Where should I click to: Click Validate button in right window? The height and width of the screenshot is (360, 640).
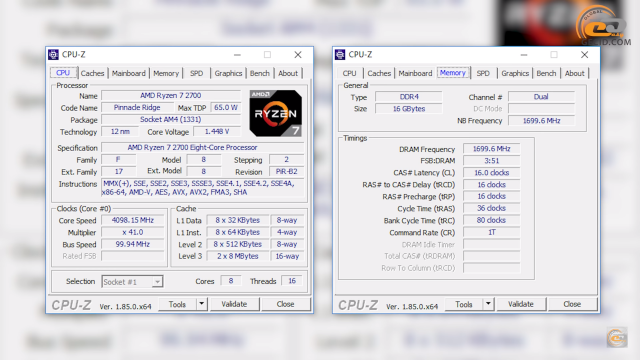point(521,304)
